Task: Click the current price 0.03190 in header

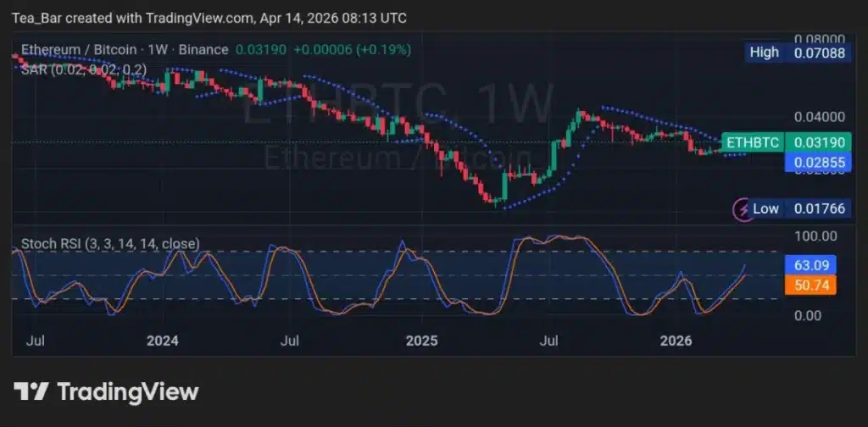Action: pos(261,50)
